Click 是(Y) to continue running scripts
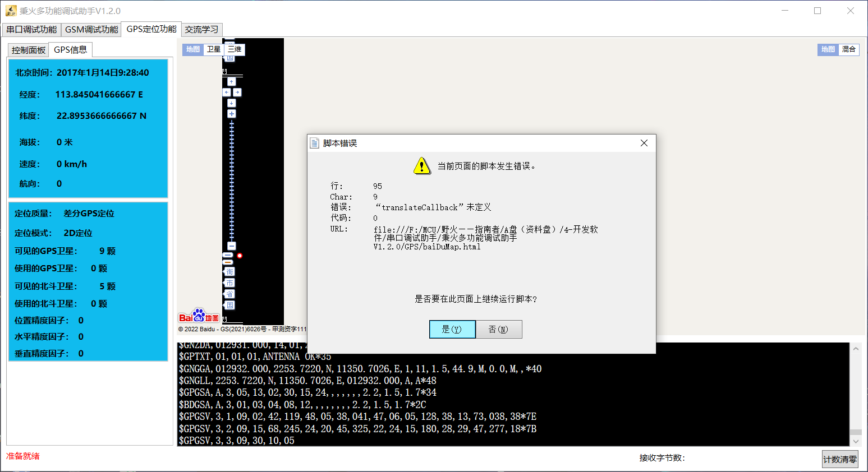Image resolution: width=868 pixels, height=472 pixels. [x=452, y=329]
